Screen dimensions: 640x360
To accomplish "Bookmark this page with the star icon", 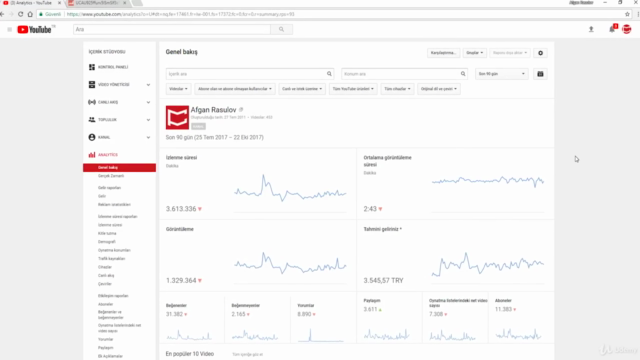I will pos(627,14).
